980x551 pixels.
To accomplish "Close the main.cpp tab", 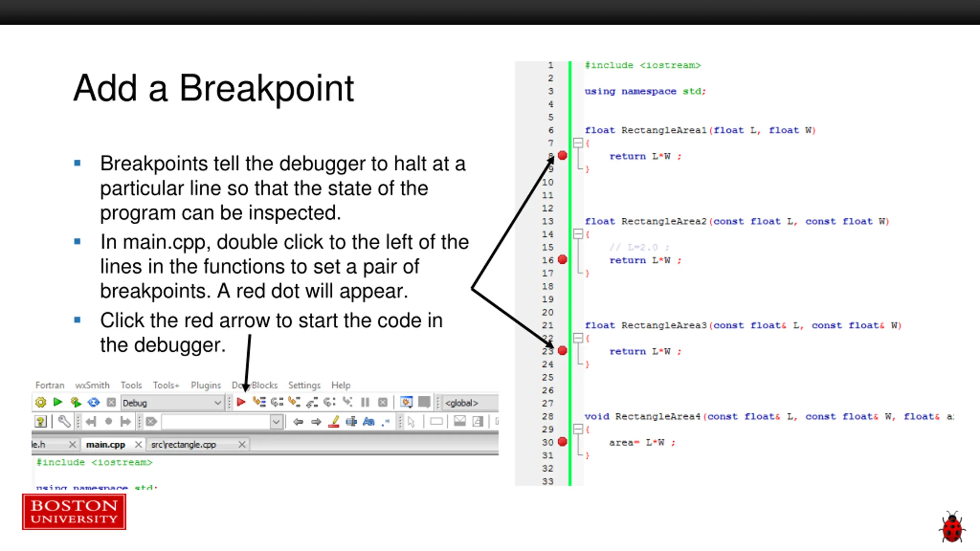I will coord(139,445).
